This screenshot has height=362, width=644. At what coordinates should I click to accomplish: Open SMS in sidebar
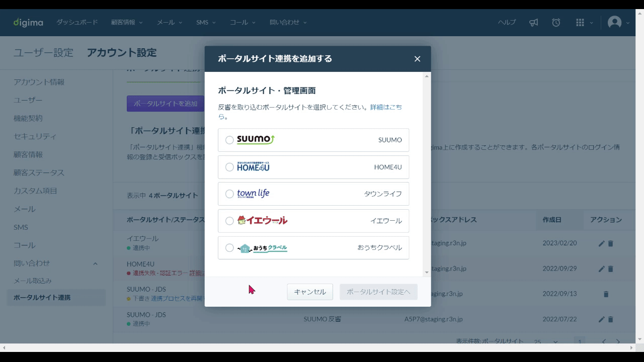pos(21,227)
